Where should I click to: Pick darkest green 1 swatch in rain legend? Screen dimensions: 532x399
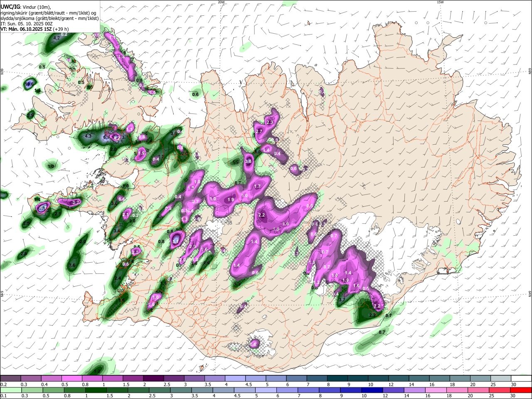point(96,390)
